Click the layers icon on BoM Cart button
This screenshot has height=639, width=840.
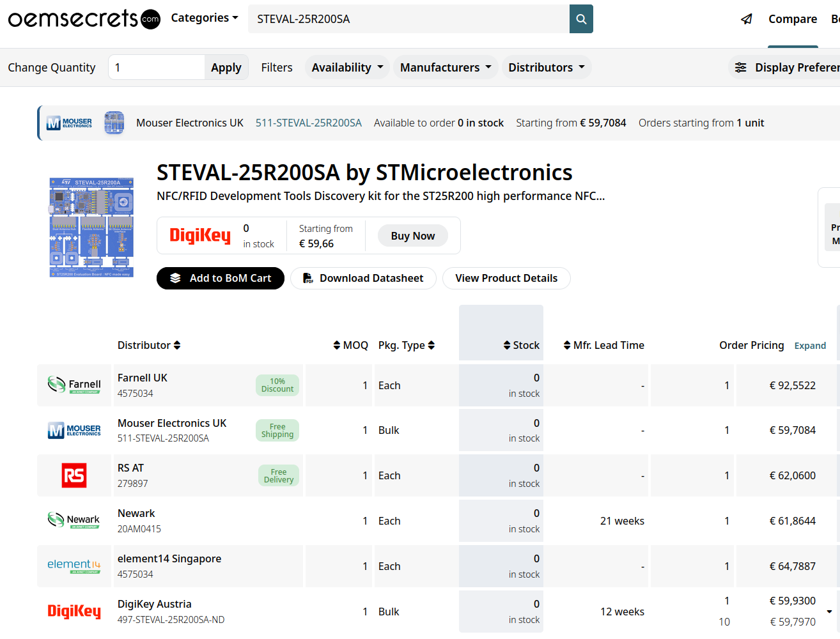(175, 278)
